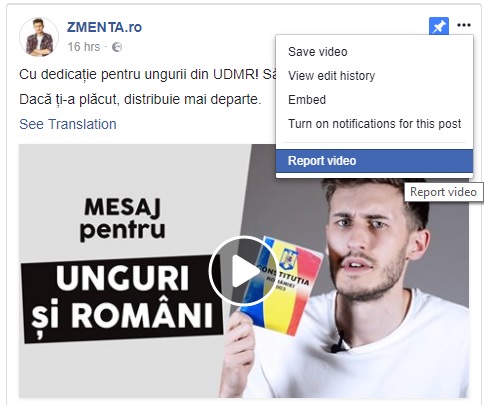Open the three-dot post options menu

click(464, 25)
